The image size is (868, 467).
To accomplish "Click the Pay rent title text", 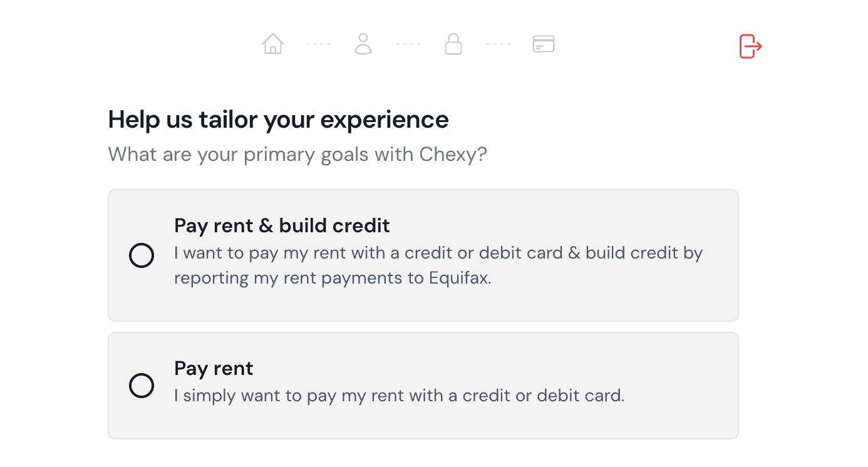I will pos(214,368).
